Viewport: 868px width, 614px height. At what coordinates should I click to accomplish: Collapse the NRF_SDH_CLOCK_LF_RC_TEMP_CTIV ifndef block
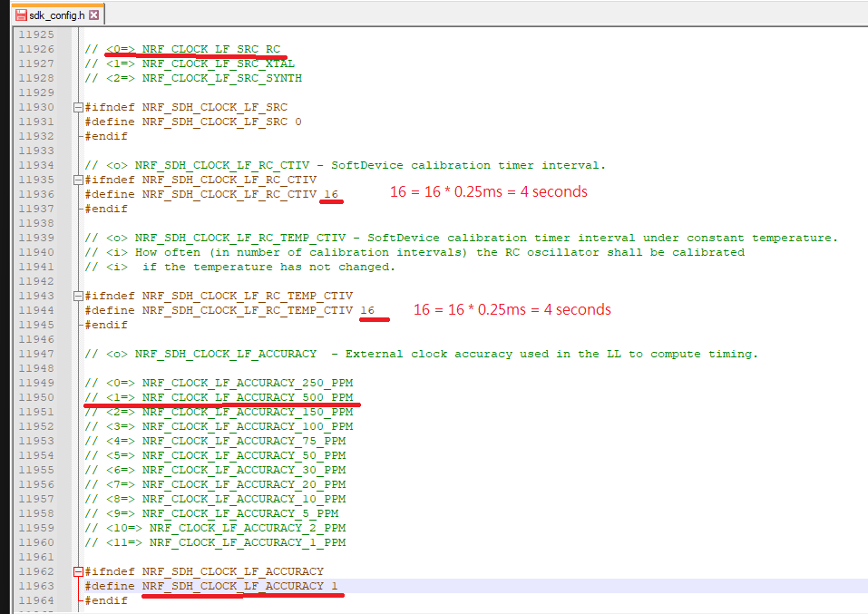point(78,296)
